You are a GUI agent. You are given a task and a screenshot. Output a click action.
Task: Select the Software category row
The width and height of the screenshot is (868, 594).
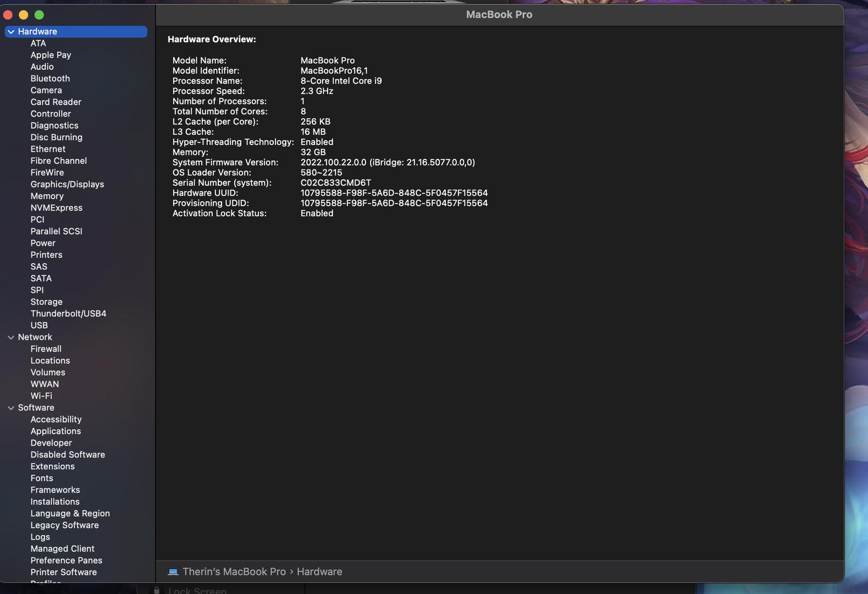pyautogui.click(x=76, y=408)
